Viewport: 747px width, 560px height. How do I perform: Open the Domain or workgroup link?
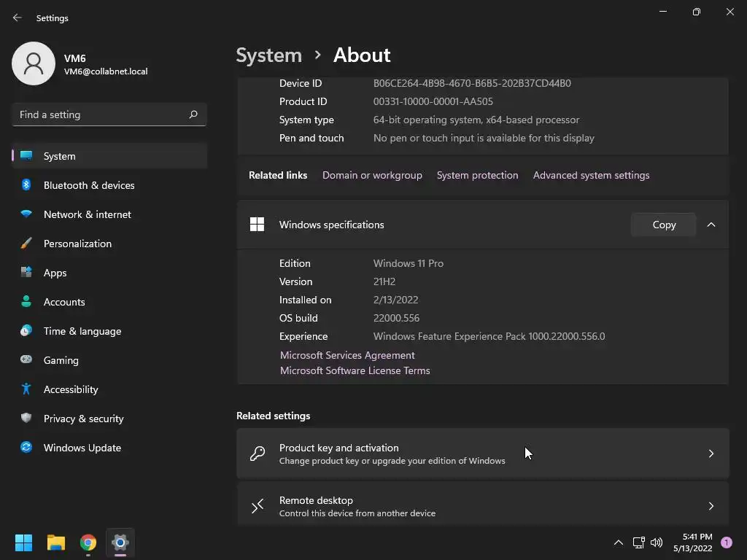pos(372,175)
